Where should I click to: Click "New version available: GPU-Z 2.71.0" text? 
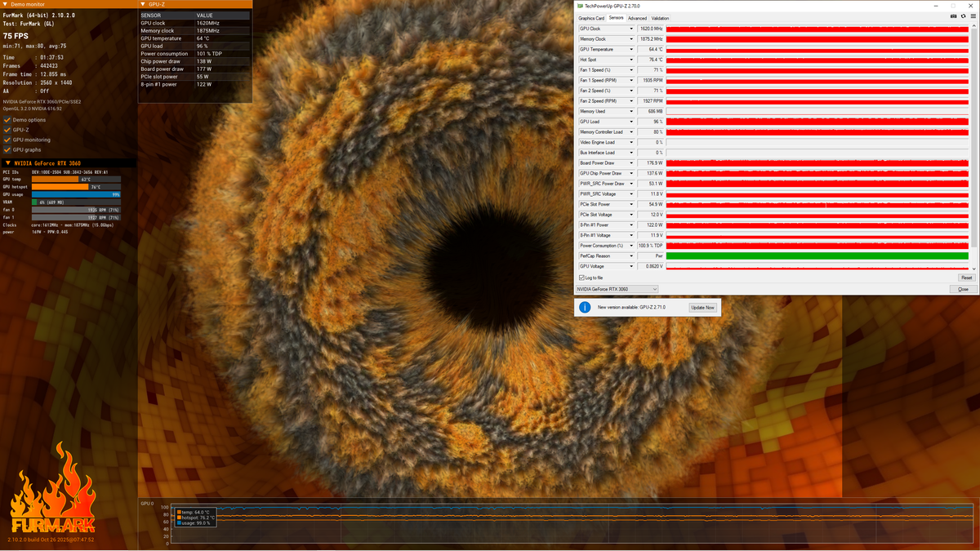[x=632, y=307]
